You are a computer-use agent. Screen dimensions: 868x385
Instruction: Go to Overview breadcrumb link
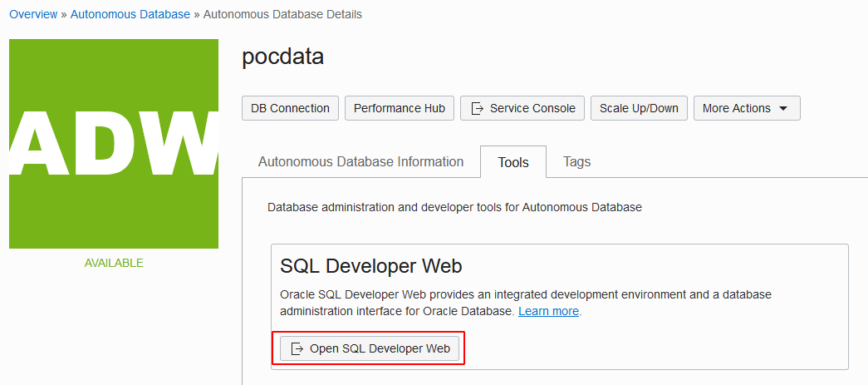pos(33,14)
